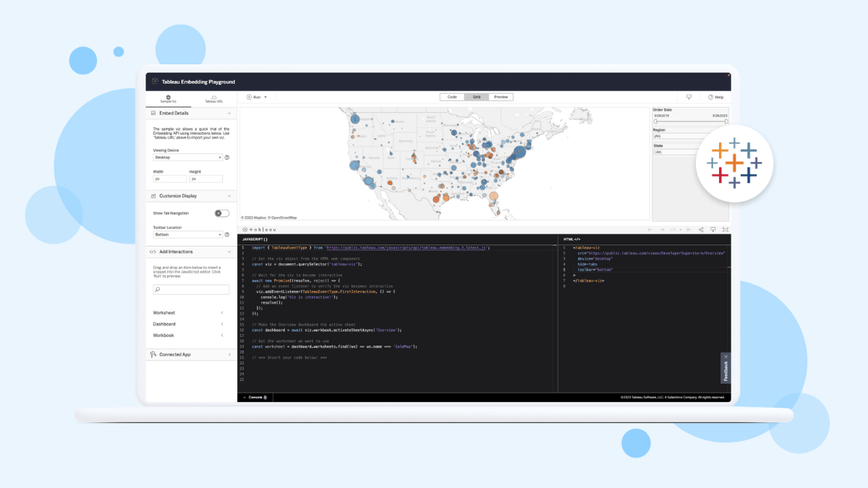The height and width of the screenshot is (488, 868).
Task: Click the JAVASCRIPT editor header
Action: [255, 239]
